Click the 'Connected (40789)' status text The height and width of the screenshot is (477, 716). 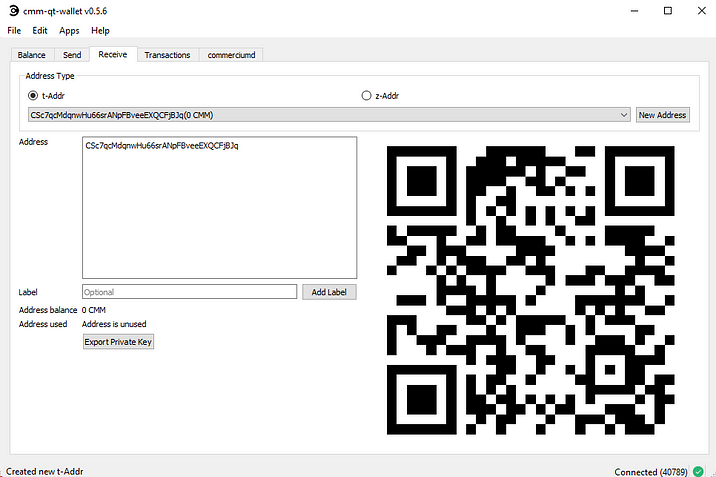651,472
